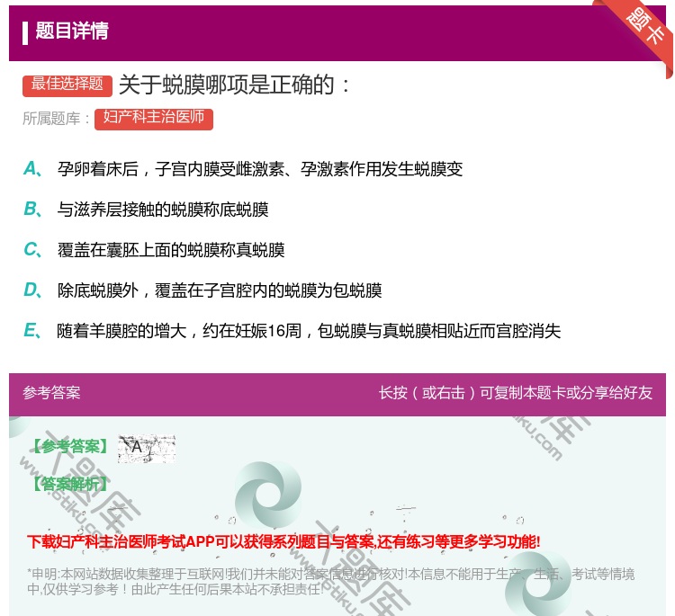675x616 pixels.
Task: Click answer text 随着羊膜腔的增大，约在妊娠16周
Action: coord(179,331)
